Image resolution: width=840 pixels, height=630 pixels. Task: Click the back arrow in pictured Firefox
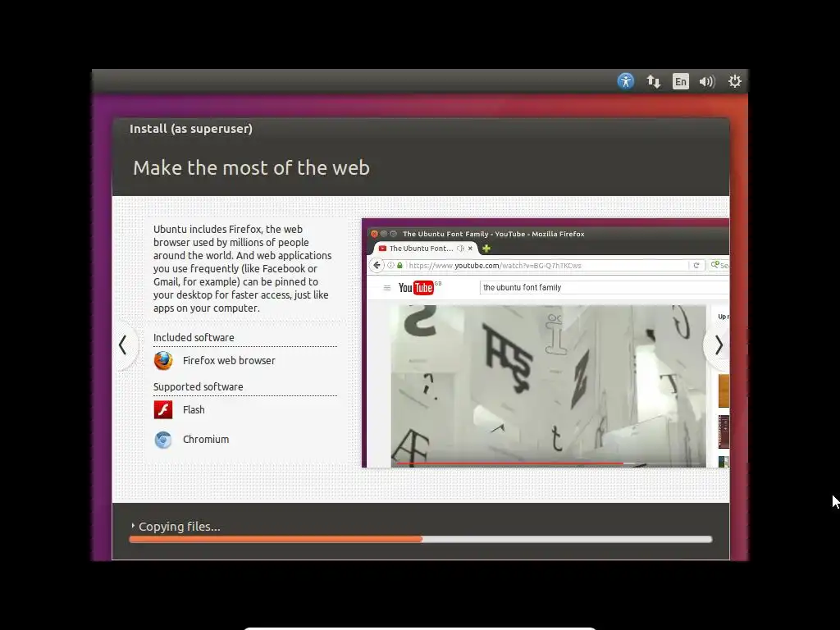point(377,265)
